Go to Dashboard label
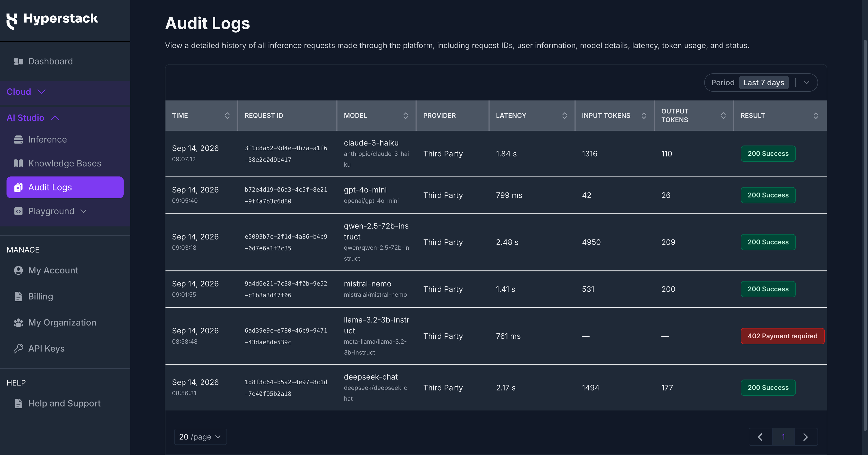Image resolution: width=868 pixels, height=455 pixels. click(x=50, y=61)
